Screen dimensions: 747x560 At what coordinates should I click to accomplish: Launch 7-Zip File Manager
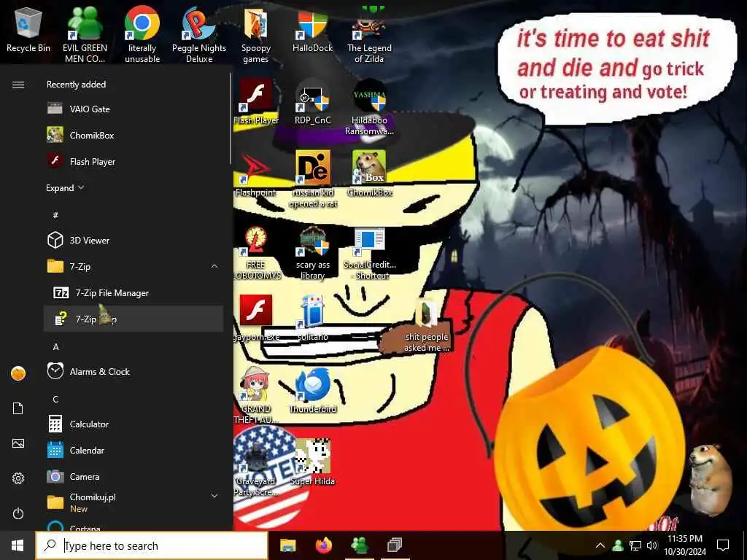[133, 292]
